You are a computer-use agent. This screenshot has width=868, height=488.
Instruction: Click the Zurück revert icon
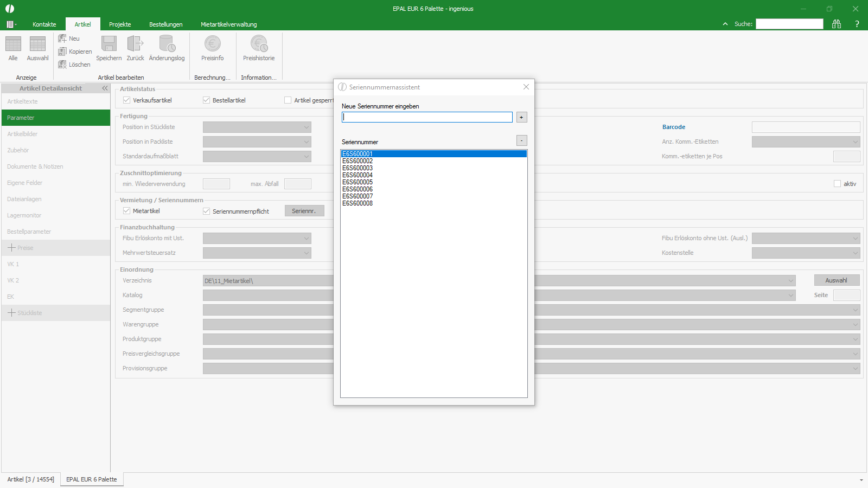(x=135, y=44)
